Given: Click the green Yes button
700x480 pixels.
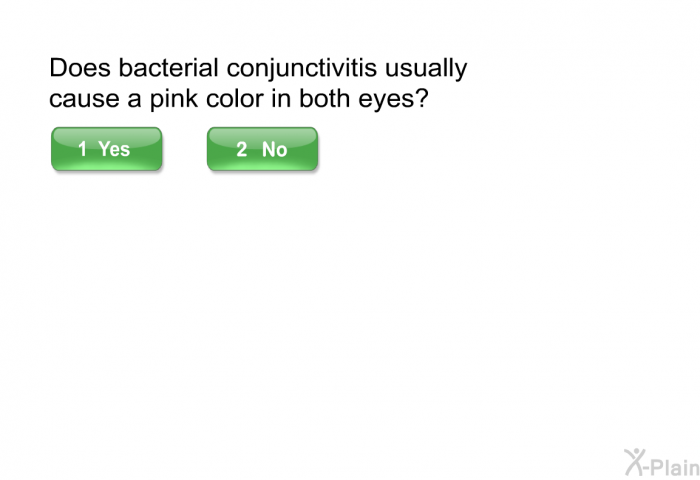Looking at the screenshot, I should pos(107,149).
